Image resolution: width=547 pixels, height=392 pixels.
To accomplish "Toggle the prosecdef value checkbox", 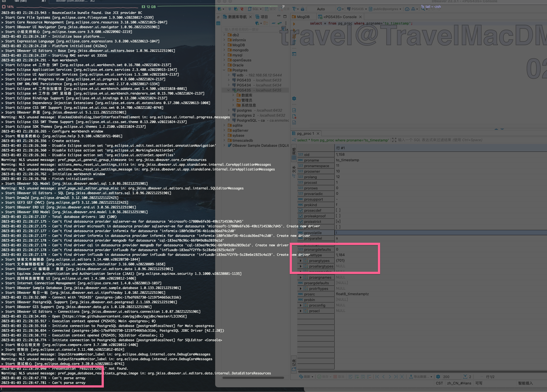I will coord(338,210).
